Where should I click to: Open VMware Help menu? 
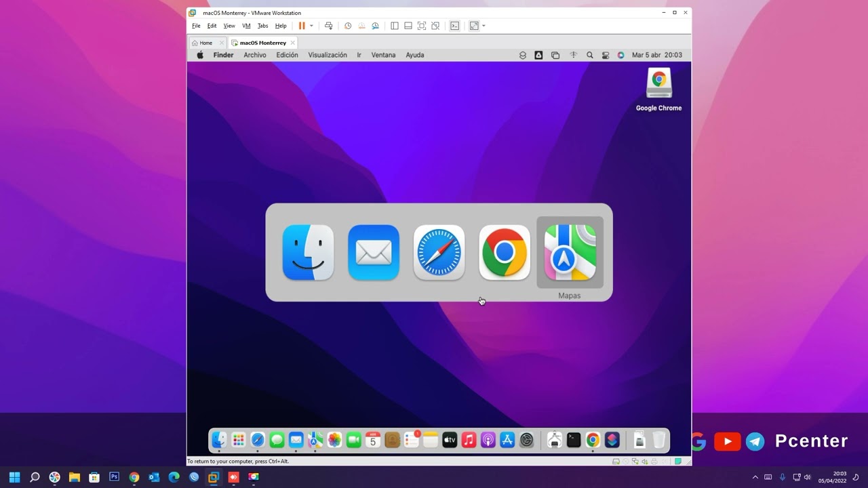click(x=281, y=26)
